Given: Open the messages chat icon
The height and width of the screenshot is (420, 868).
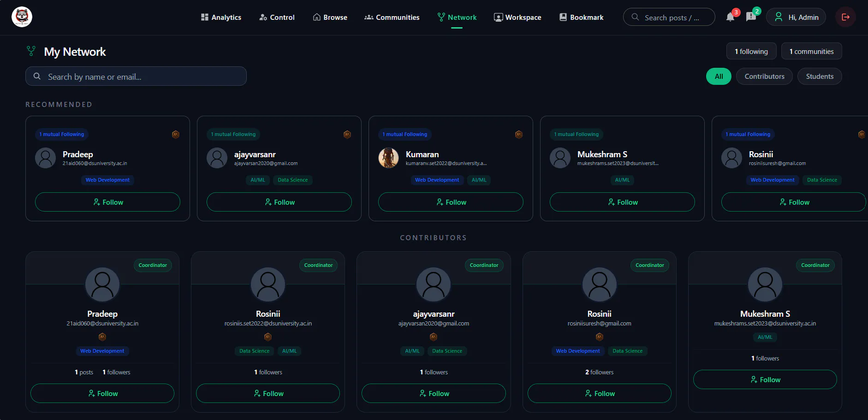Looking at the screenshot, I should click(x=751, y=17).
